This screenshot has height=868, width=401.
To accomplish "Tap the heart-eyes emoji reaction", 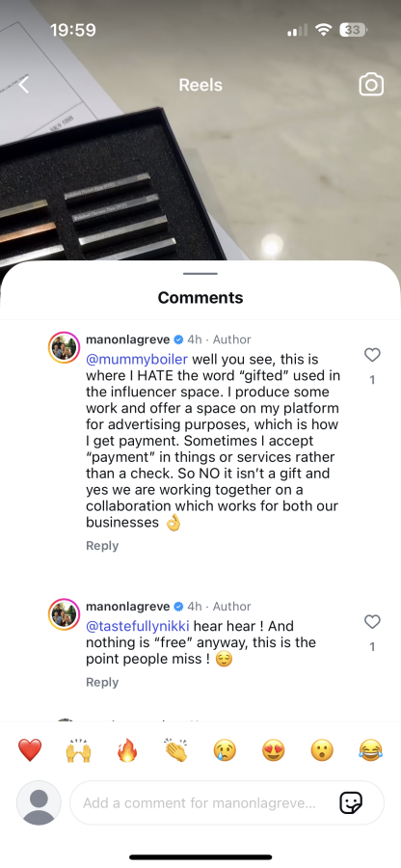I will coord(273,750).
